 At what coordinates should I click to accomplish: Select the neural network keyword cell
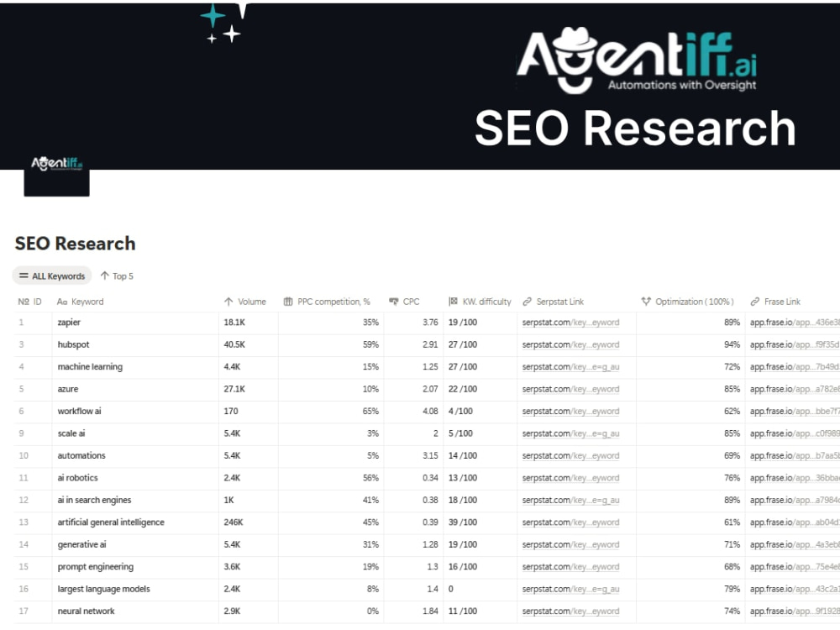[x=135, y=612]
